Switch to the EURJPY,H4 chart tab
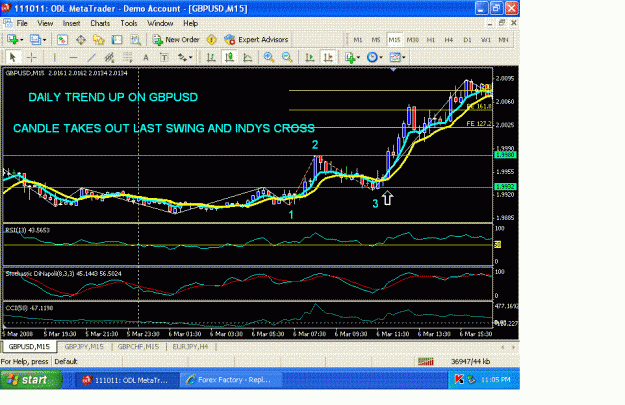This screenshot has height=405, width=625. coord(191,347)
